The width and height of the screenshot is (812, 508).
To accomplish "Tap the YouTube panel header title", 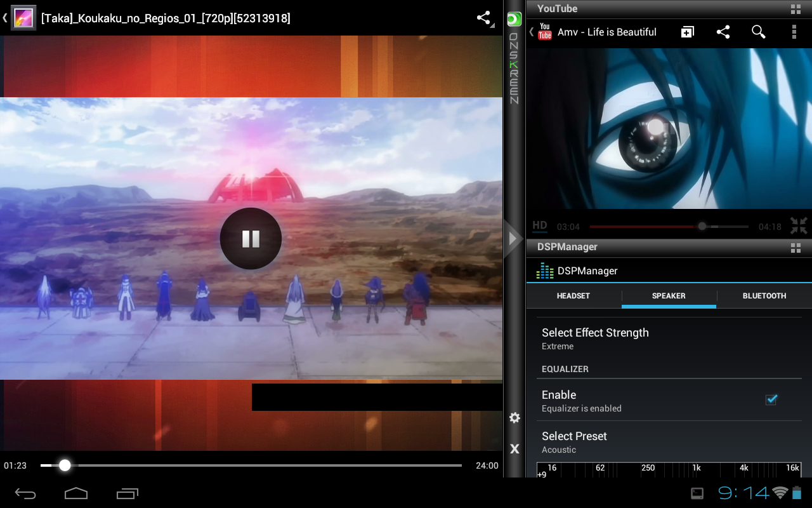I will coord(558,8).
